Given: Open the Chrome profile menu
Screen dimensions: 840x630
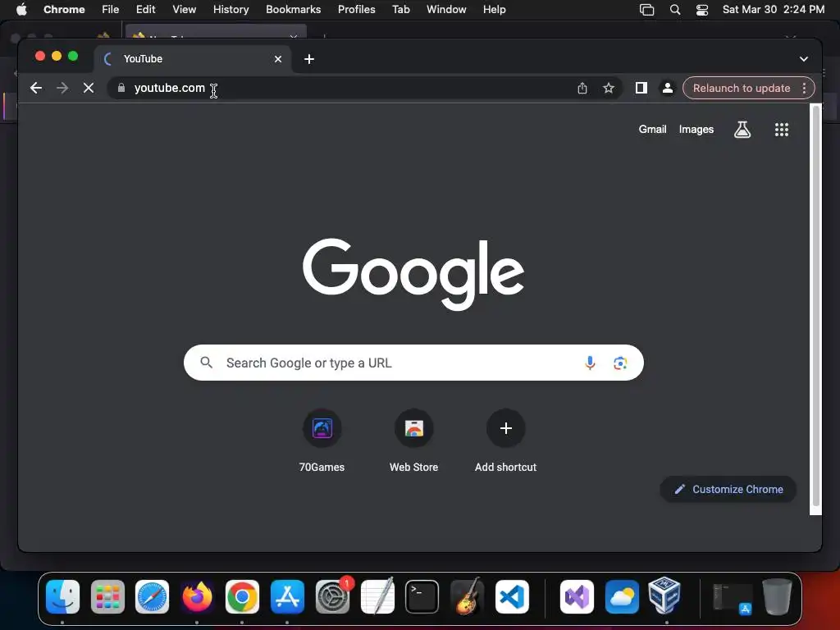Looking at the screenshot, I should coord(667,88).
